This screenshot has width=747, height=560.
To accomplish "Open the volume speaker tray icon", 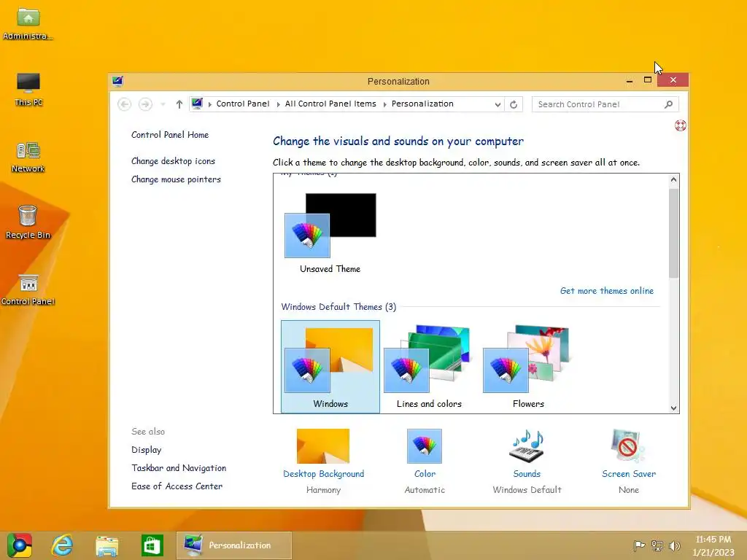I will (x=675, y=545).
